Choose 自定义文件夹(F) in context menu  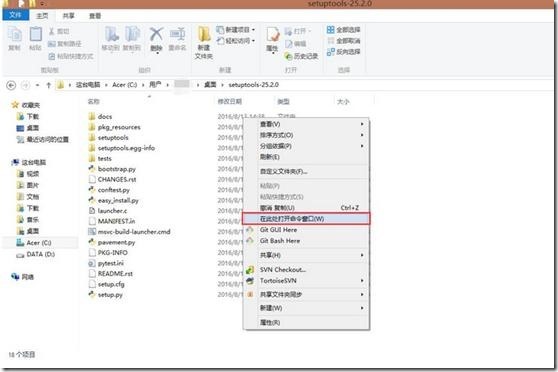click(306, 172)
